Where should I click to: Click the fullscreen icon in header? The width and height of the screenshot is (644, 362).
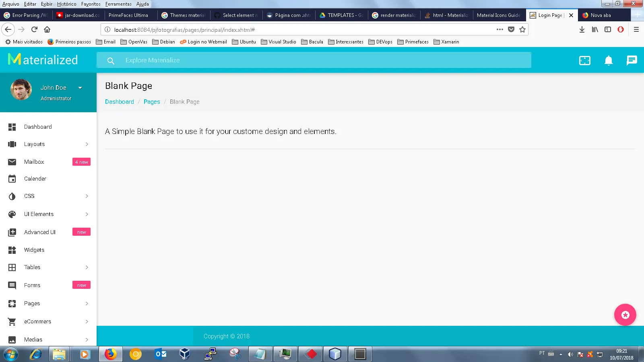pyautogui.click(x=584, y=60)
